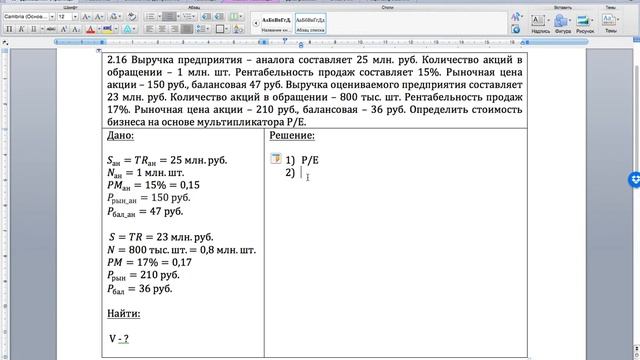Apply the red font color
640x360 pixels.
(91, 29)
